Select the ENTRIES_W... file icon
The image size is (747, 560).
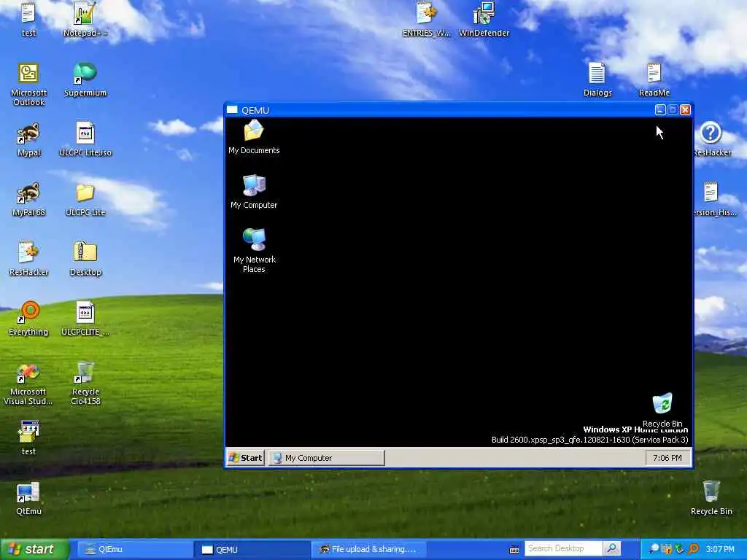(x=426, y=20)
